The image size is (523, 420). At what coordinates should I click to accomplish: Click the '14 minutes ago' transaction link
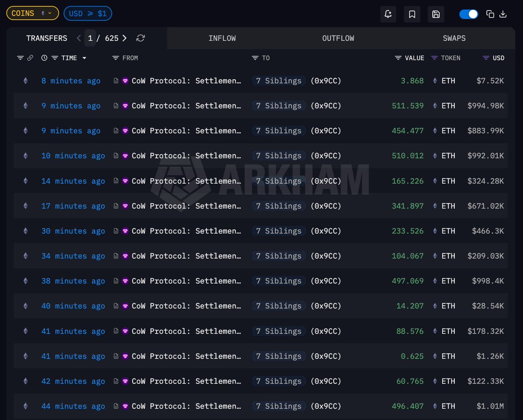coord(73,181)
